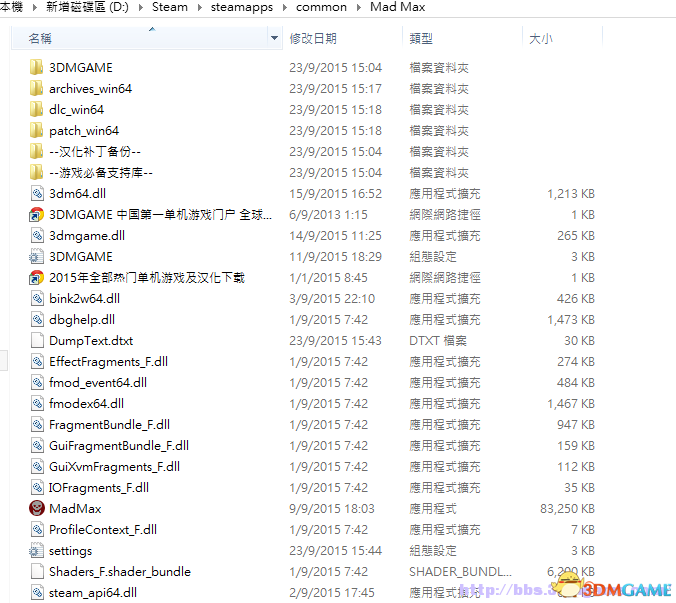Select 2015年全部热门单机游戏及汉化下载 shortcut icon
The image size is (676, 603).
coord(36,278)
